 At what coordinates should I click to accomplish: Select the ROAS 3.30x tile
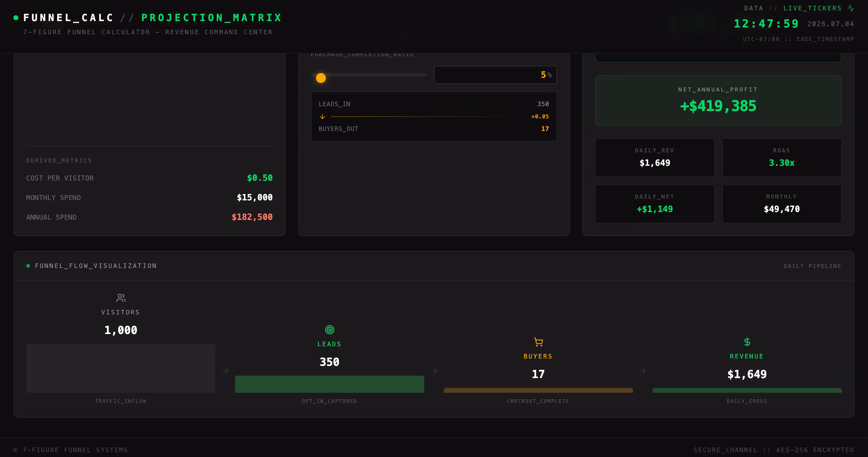pos(782,158)
